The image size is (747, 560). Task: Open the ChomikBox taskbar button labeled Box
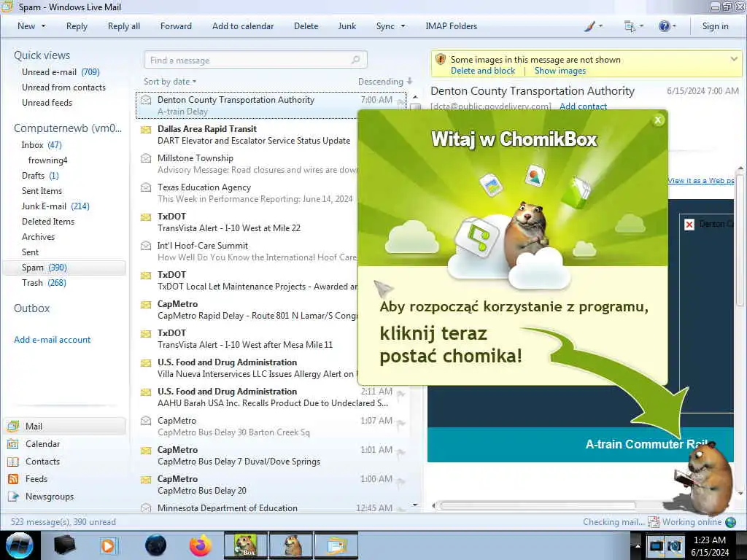(x=246, y=545)
